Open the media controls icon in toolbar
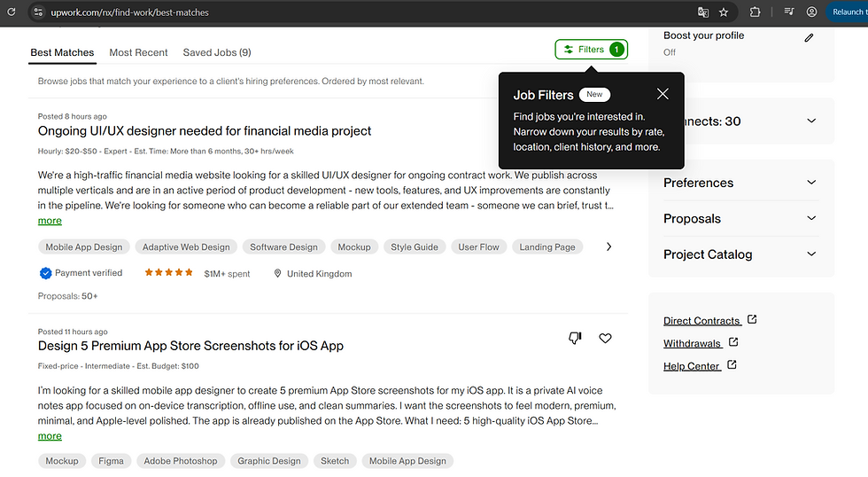Screen dimensions: 868x477 click(x=788, y=12)
